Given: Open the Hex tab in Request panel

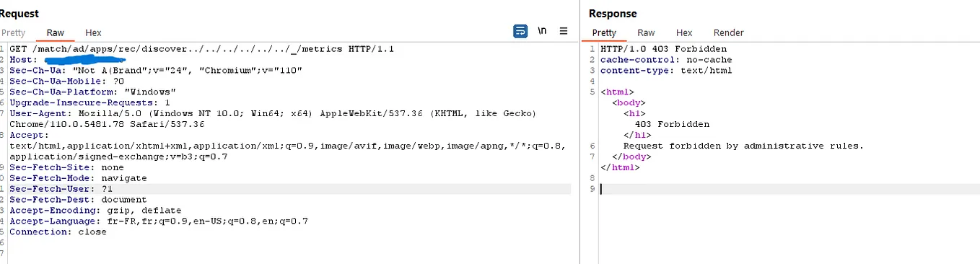Looking at the screenshot, I should pyautogui.click(x=93, y=32).
